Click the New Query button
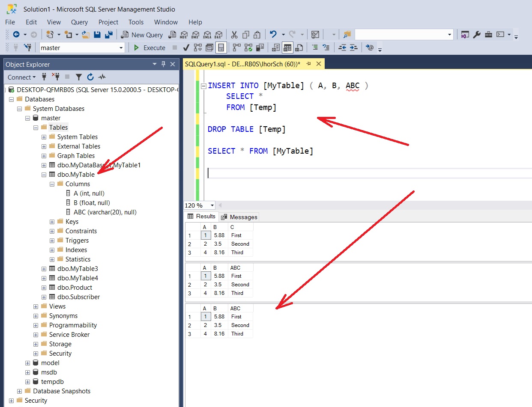This screenshot has height=407, width=532. click(142, 35)
